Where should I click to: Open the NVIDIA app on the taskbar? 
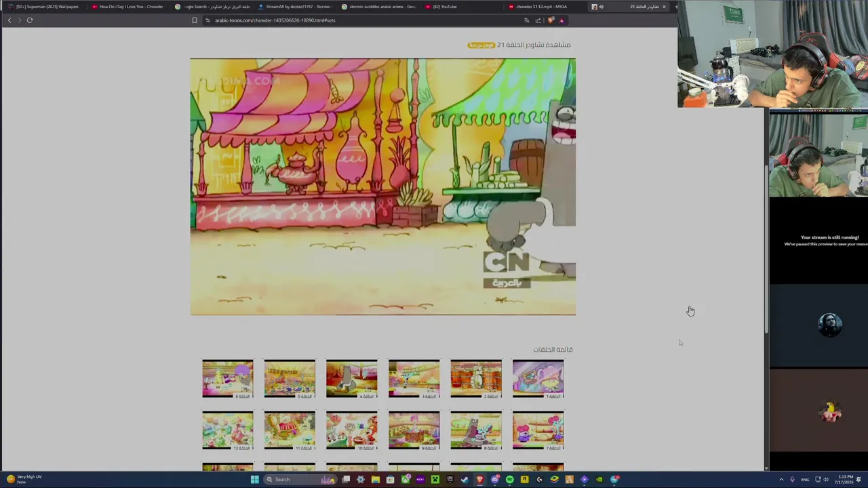click(600, 479)
